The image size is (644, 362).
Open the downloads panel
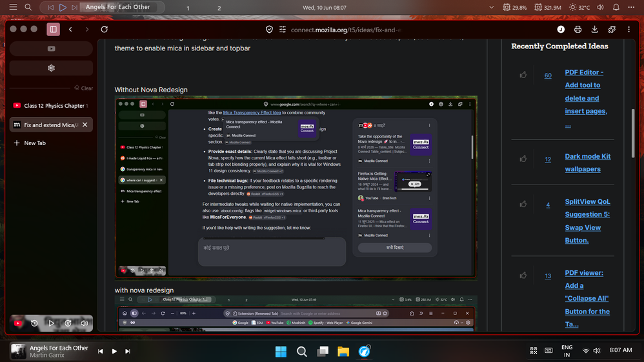(x=594, y=29)
